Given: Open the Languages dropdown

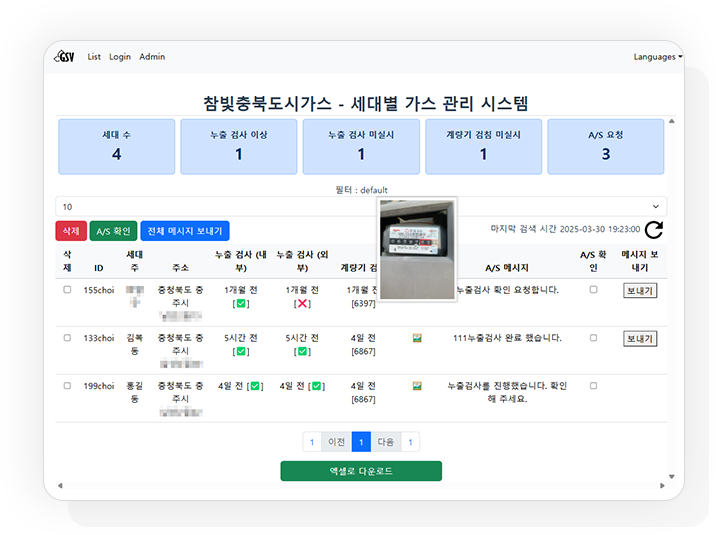Looking at the screenshot, I should [x=657, y=57].
